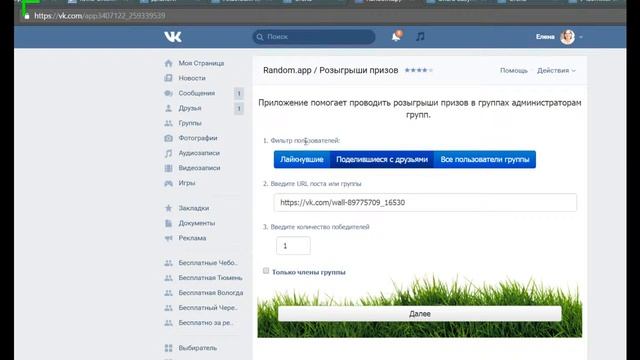The width and height of the screenshot is (640, 360).
Task: Open Группы in the sidebar
Action: 190,123
